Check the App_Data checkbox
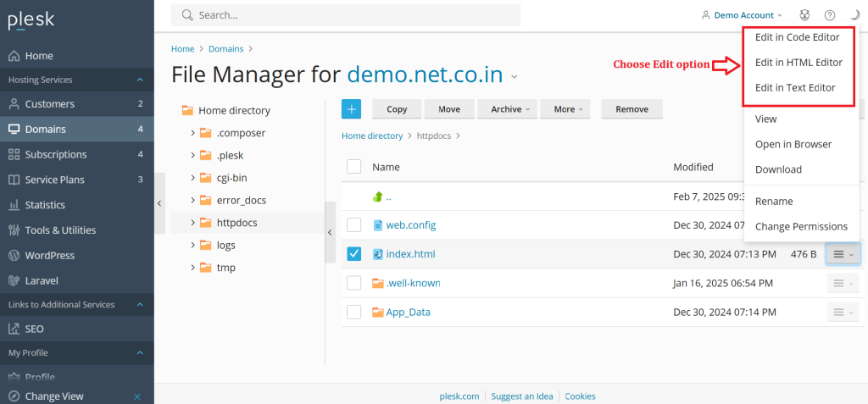Viewport: 868px width, 404px height. [353, 312]
